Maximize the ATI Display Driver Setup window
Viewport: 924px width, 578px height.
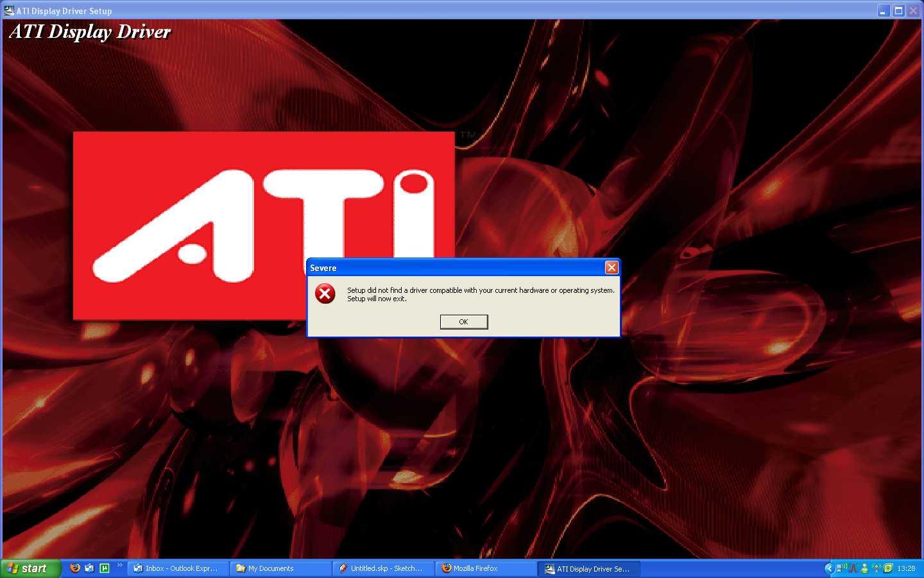pyautogui.click(x=898, y=10)
